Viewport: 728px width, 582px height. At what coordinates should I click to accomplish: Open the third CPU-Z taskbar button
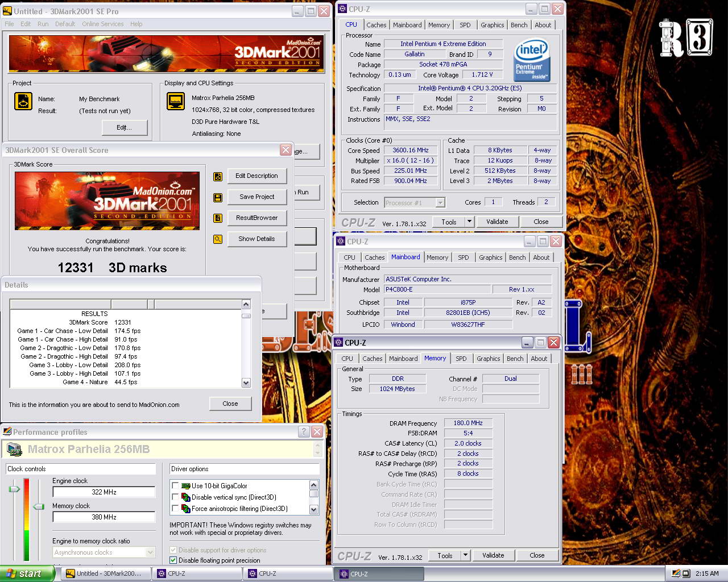point(379,574)
